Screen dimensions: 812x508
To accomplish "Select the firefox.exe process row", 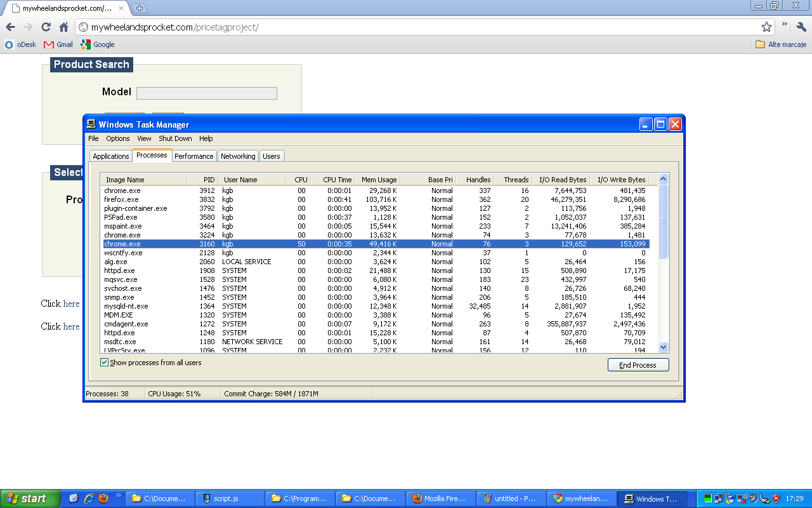I will [121, 199].
